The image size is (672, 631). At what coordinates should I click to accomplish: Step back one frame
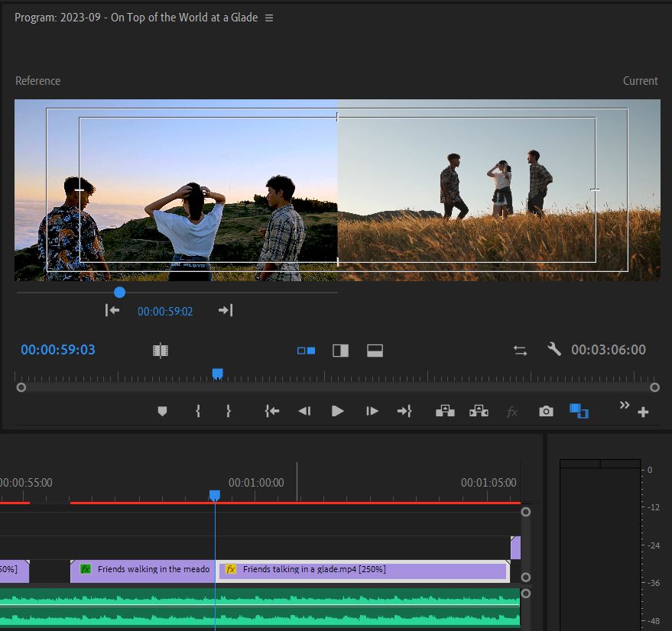[304, 411]
